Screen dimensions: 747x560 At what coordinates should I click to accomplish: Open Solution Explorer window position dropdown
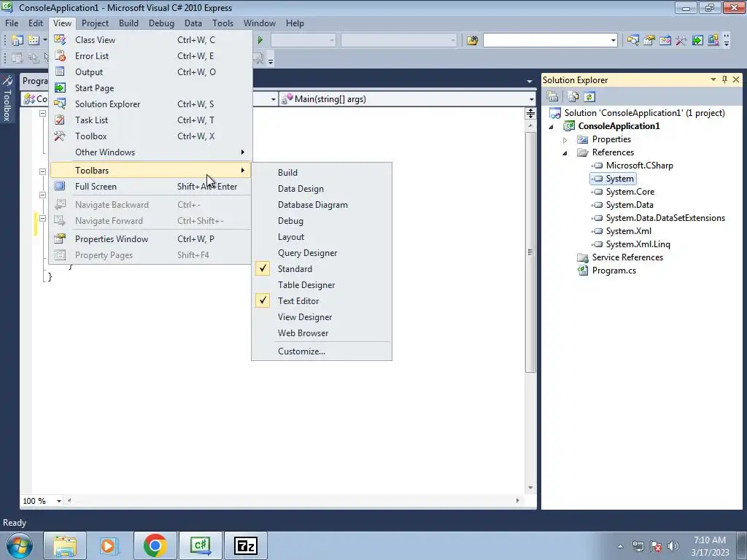pyautogui.click(x=713, y=79)
